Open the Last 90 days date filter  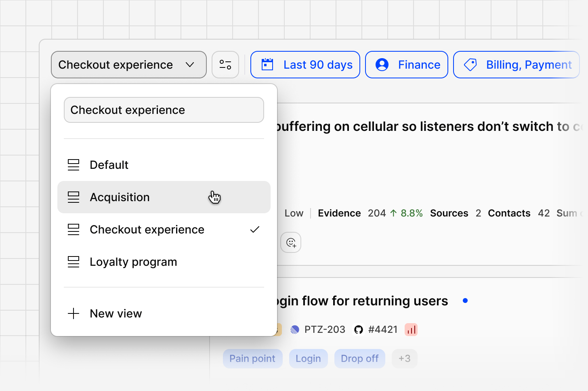305,65
